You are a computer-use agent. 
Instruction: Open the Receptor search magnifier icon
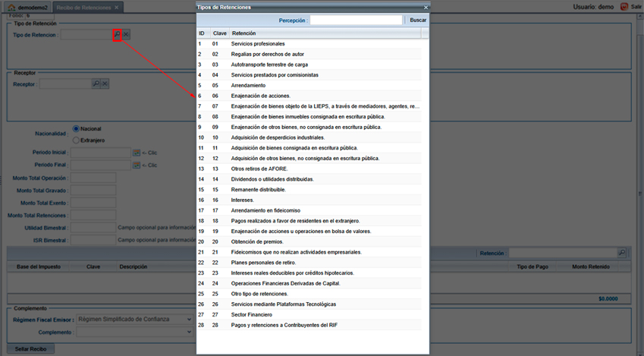96,83
